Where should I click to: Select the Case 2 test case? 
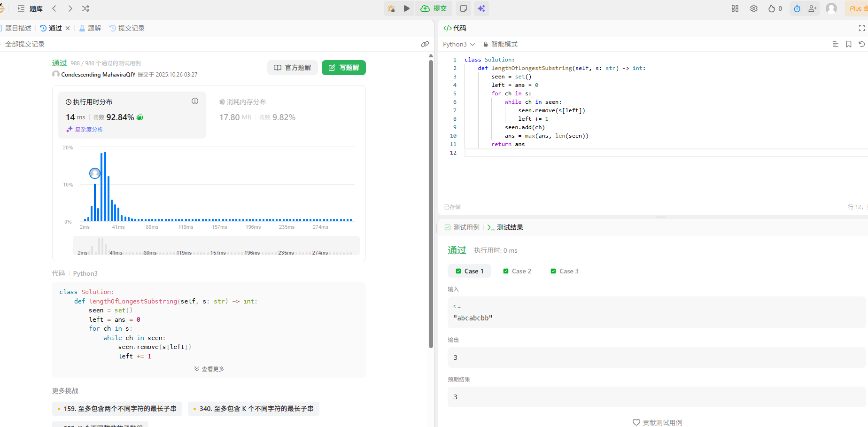coord(517,271)
